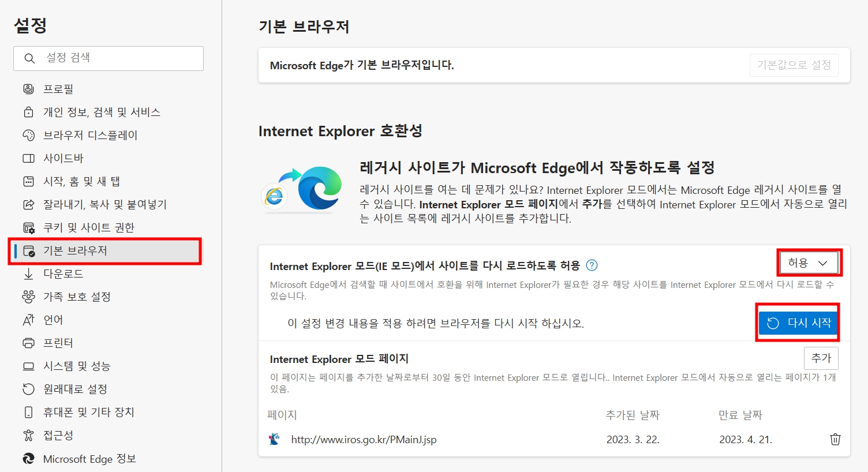Click the accessibility icon
Image resolution: width=868 pixels, height=472 pixels.
28,435
